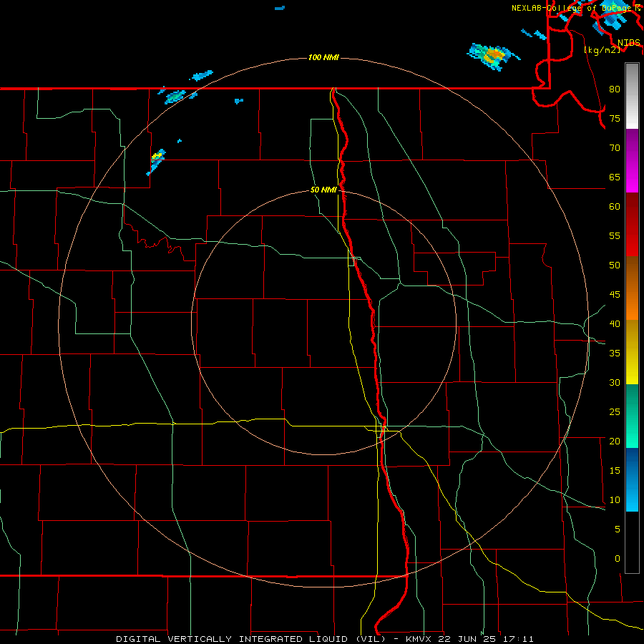Click the 60 value on the color scale

coord(615,206)
